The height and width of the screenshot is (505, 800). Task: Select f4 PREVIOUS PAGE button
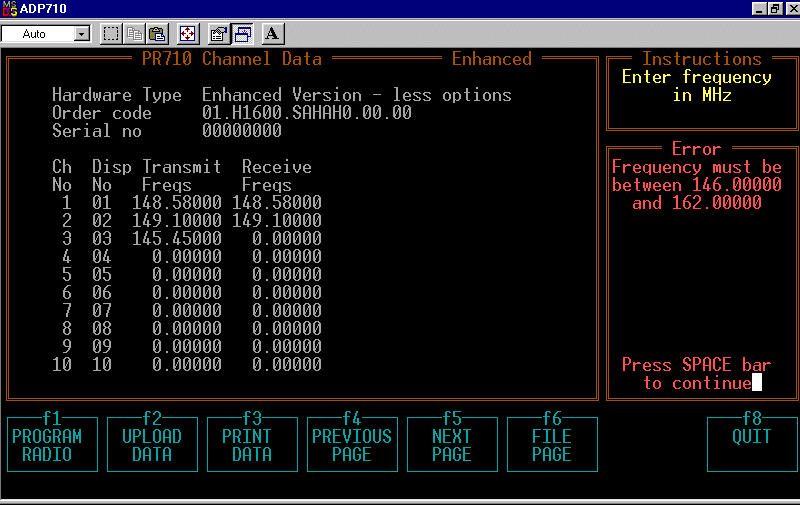coord(352,442)
